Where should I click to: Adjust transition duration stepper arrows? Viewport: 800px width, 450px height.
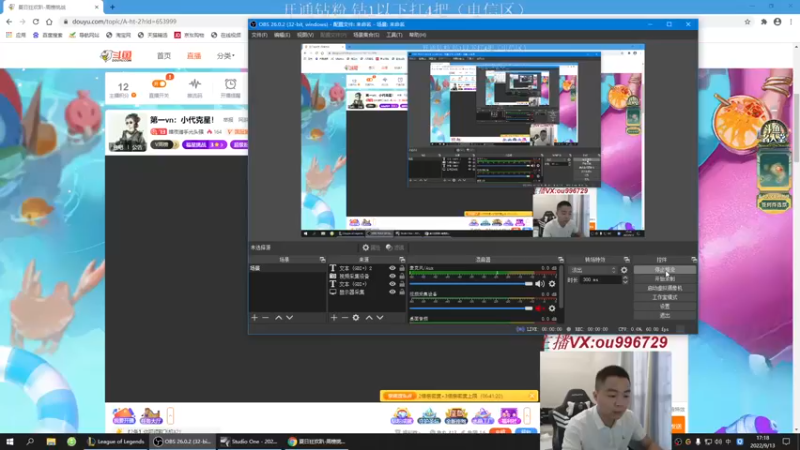coord(625,280)
